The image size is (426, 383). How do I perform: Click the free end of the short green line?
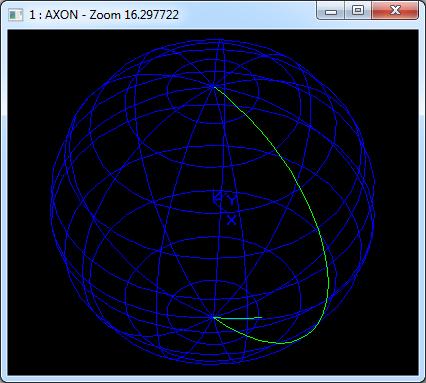261,317
